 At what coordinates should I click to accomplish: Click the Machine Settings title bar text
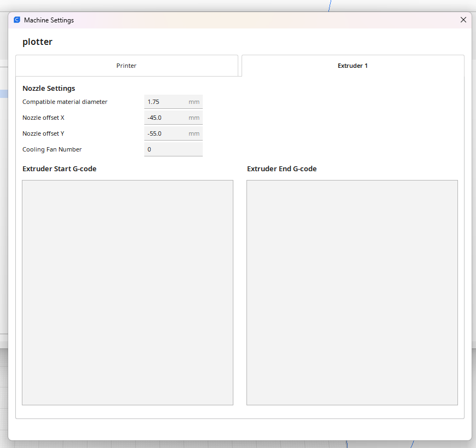[x=49, y=20]
